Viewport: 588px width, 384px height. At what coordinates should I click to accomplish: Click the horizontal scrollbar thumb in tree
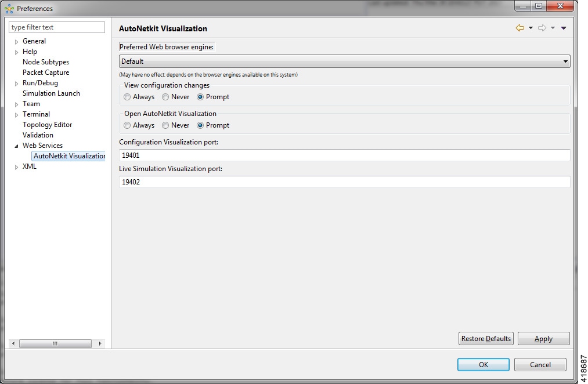(56, 343)
